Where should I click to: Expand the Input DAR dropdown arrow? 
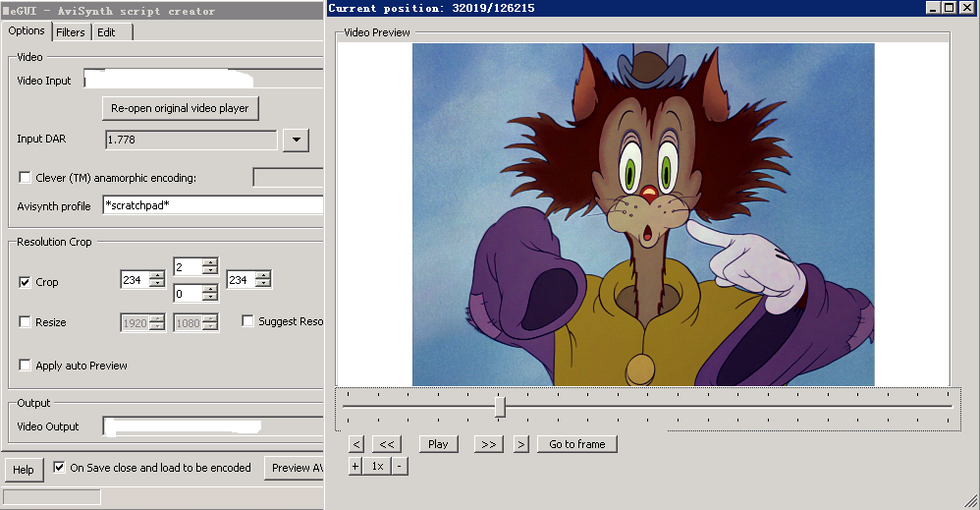coord(297,140)
